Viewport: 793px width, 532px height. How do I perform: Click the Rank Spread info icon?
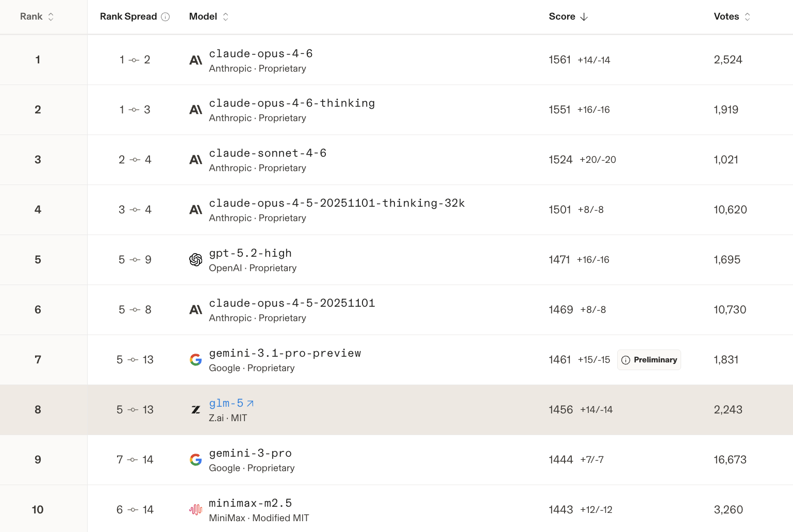pos(166,17)
